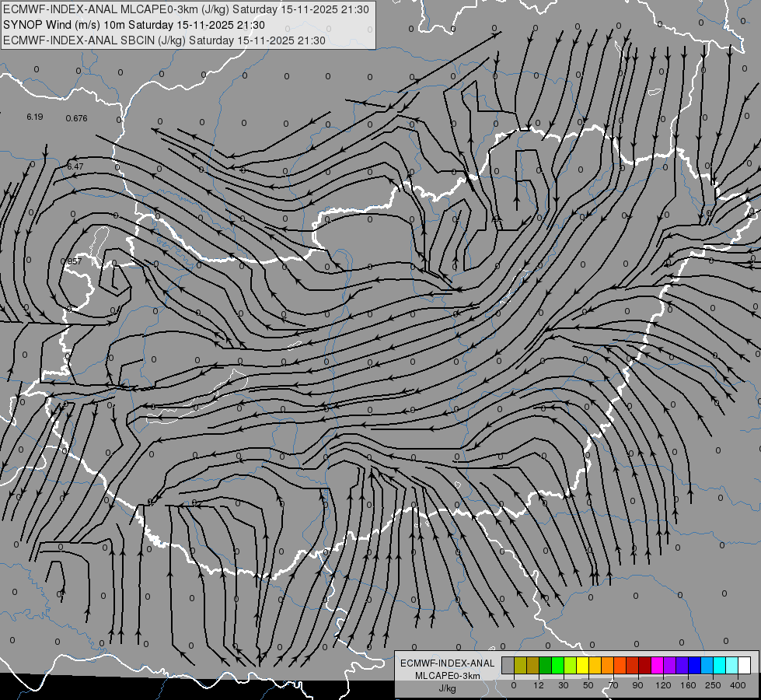
Task: Click the SBCIN title line
Action: (164, 40)
